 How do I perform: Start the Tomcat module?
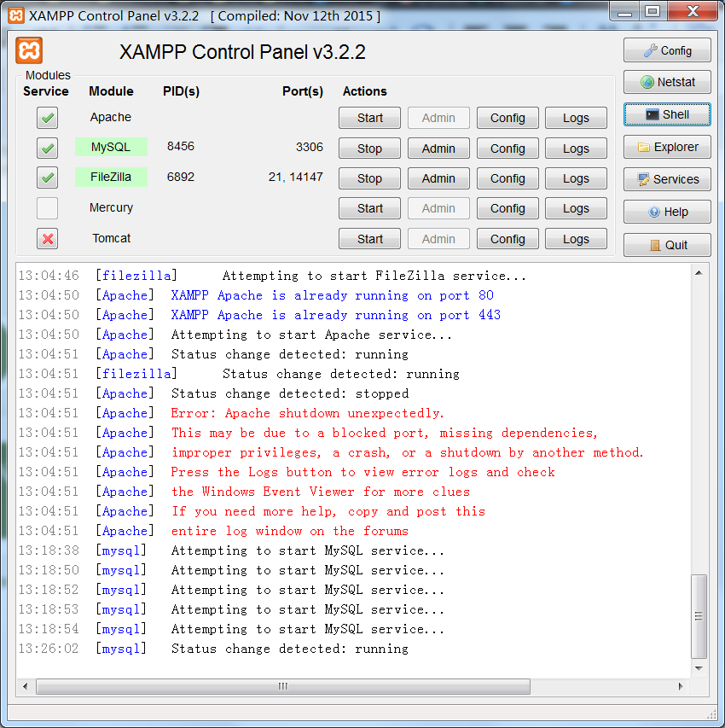pos(369,239)
